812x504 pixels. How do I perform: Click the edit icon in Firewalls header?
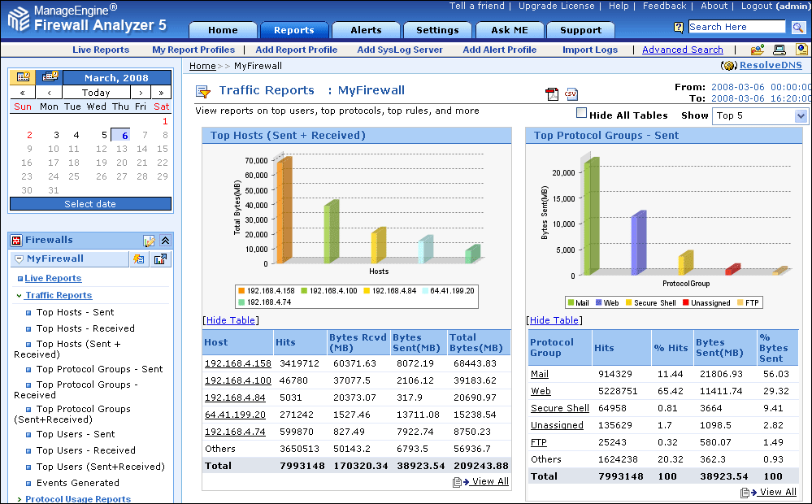coord(149,241)
